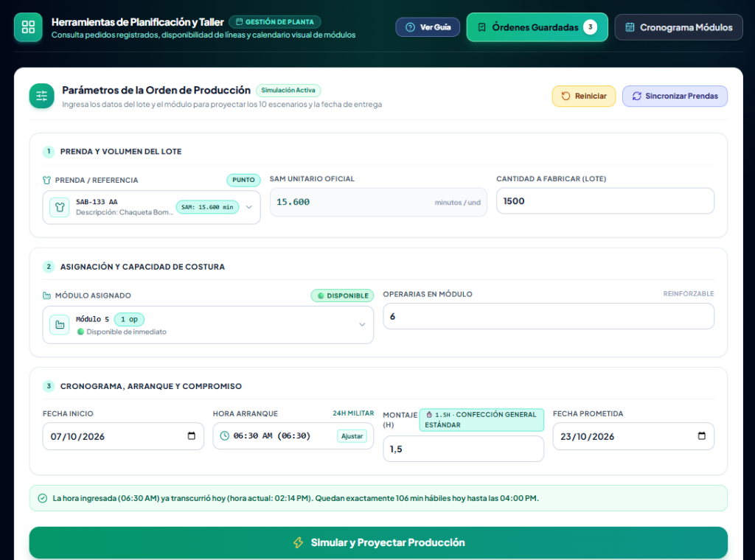Click the Hora Arranque time 06:30 AM

[271, 436]
